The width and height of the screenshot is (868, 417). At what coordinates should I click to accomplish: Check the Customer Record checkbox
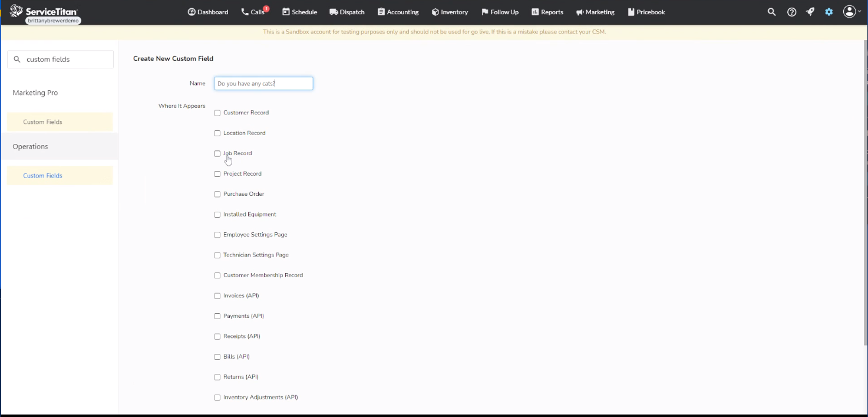click(x=217, y=113)
